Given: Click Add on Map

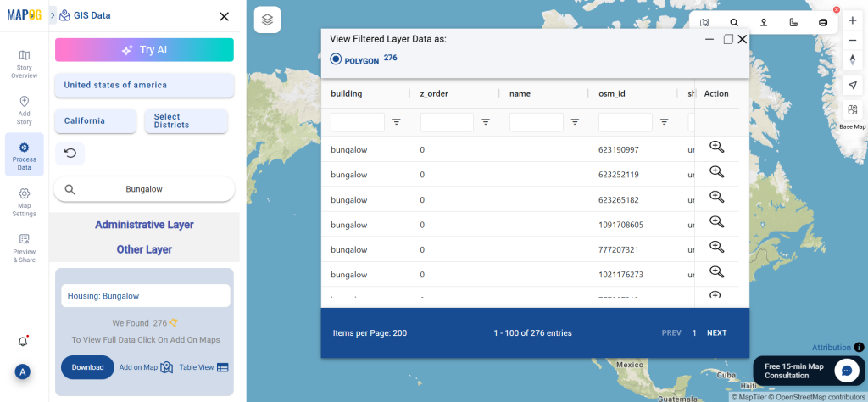Looking at the screenshot, I should click(x=146, y=367).
